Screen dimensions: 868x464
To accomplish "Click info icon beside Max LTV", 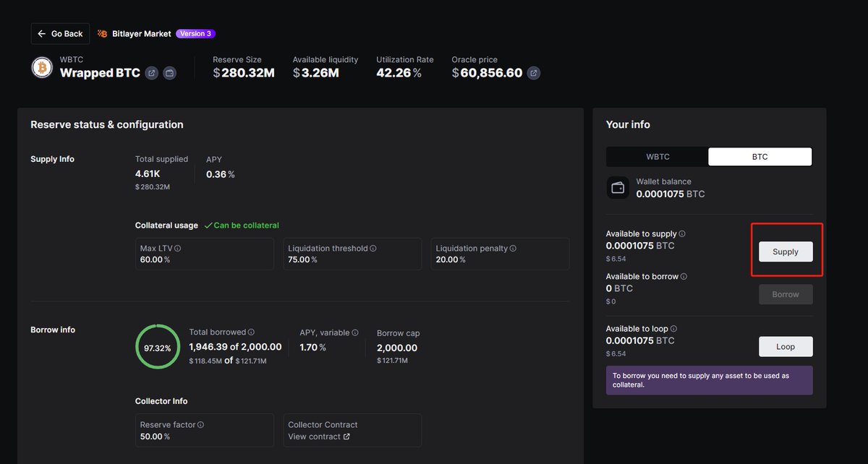I will click(x=178, y=249).
